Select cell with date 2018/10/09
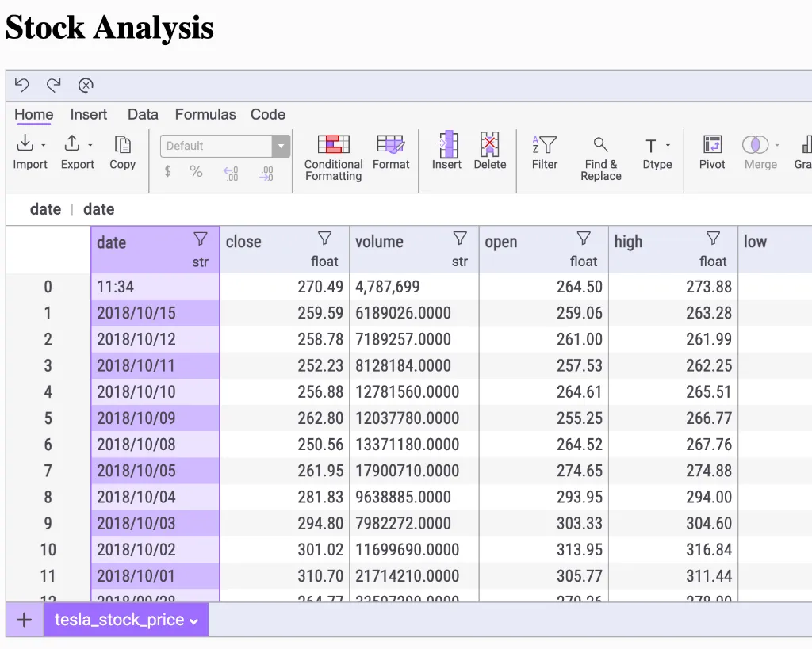The width and height of the screenshot is (812, 649). pos(136,418)
